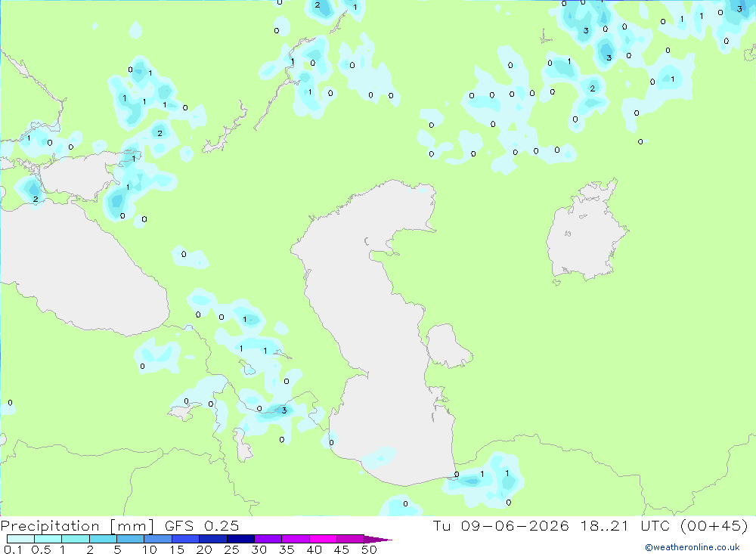The height and width of the screenshot is (554, 756).
Task: Choose the 40–45 mm magenta legend swatch
Action: (323, 539)
